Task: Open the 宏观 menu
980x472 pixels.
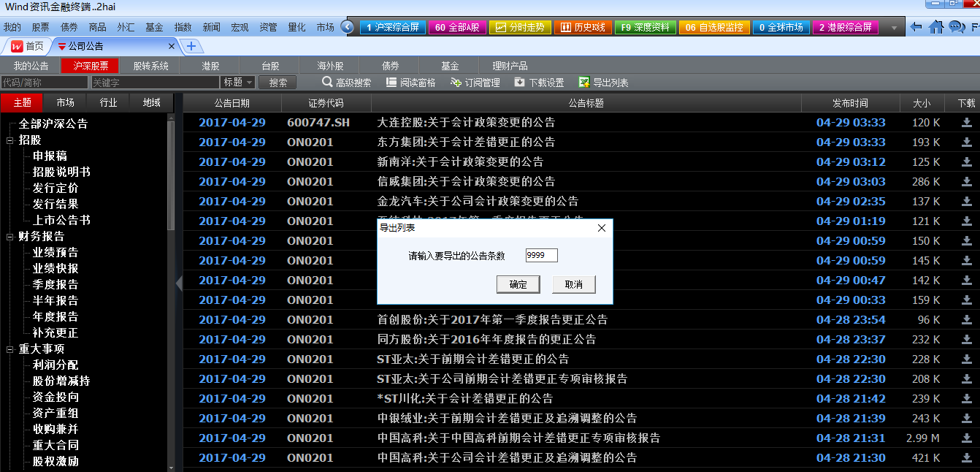Action: click(240, 28)
